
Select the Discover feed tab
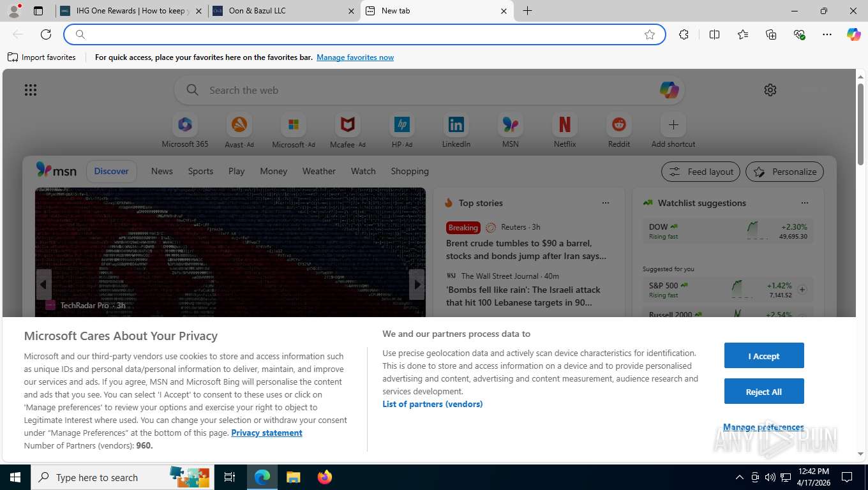[112, 171]
